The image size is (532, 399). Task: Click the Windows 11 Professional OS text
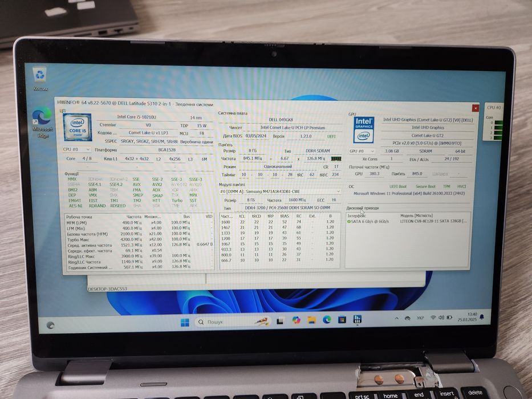(409, 193)
